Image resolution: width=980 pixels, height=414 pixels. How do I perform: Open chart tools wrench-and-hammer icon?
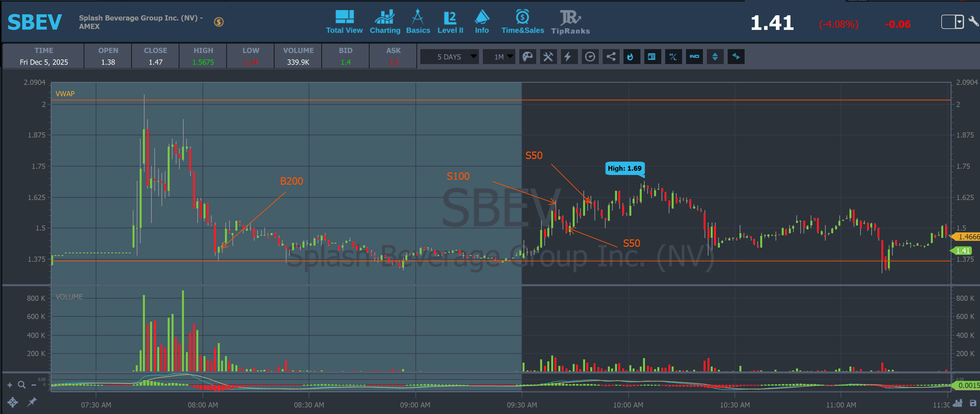pyautogui.click(x=548, y=57)
